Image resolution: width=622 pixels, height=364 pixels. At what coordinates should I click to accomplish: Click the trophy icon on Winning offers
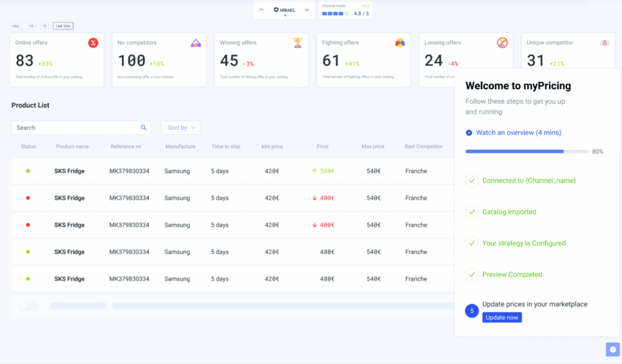[298, 42]
